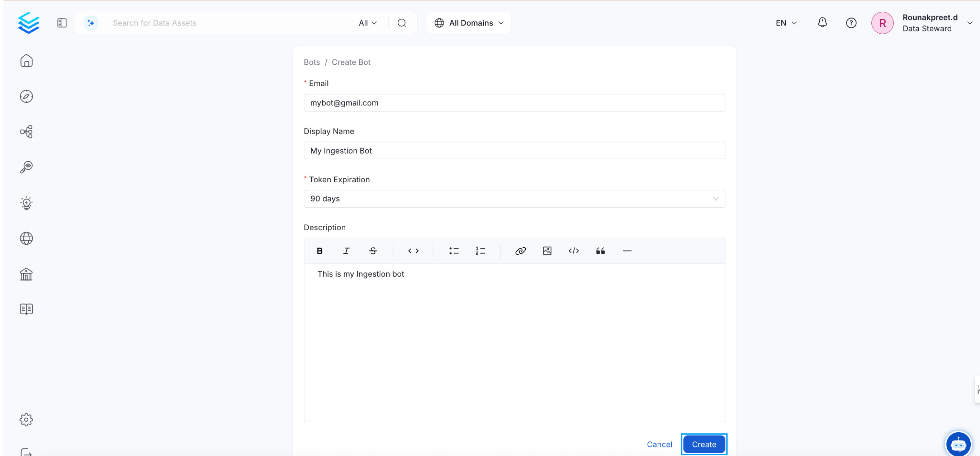
Task: Click Create to save the bot
Action: 704,444
